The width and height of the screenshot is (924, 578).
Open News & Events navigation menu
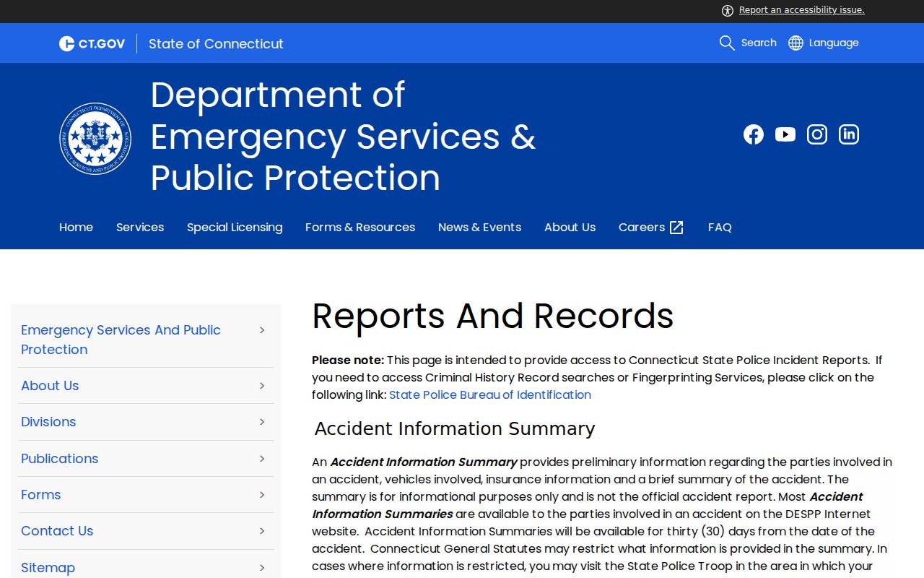pyautogui.click(x=479, y=228)
